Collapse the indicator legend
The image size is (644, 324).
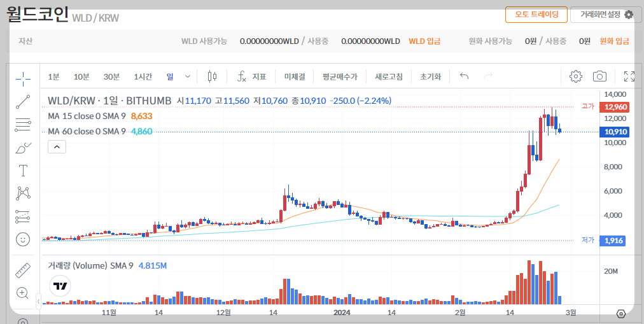tap(57, 146)
